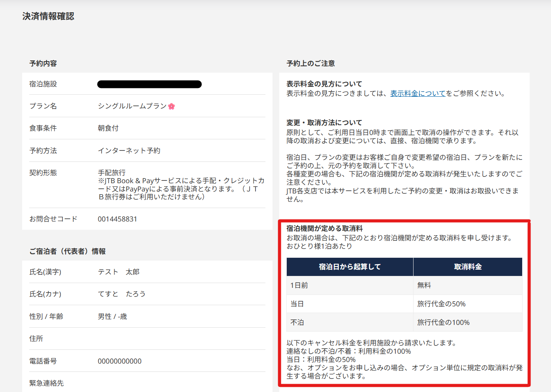Click the 取消料金 column header
The image size is (551, 392).
(468, 267)
